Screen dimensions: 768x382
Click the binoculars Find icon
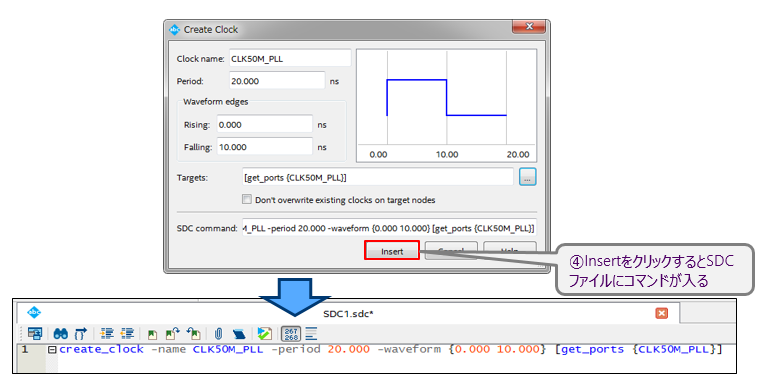click(61, 334)
